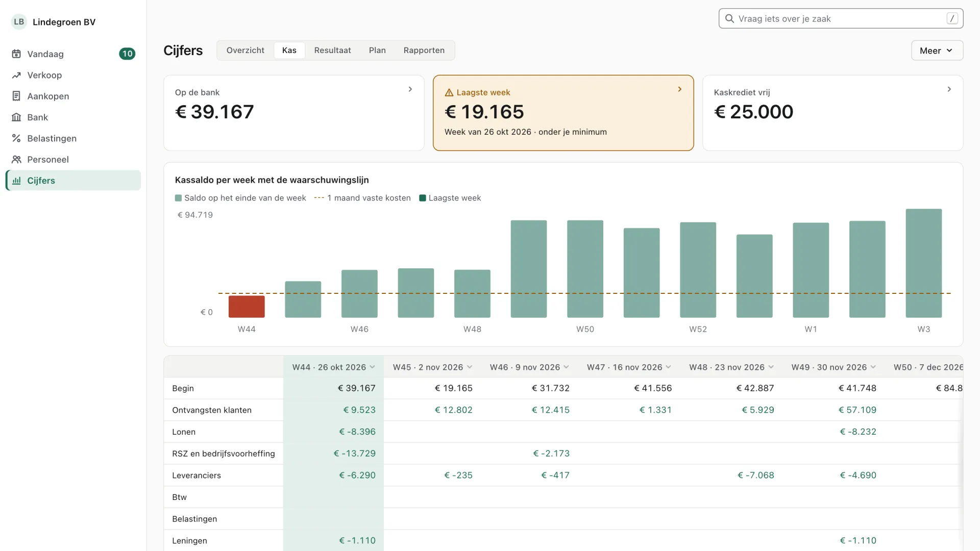Click the search magnifier icon
980x551 pixels.
pyautogui.click(x=730, y=19)
